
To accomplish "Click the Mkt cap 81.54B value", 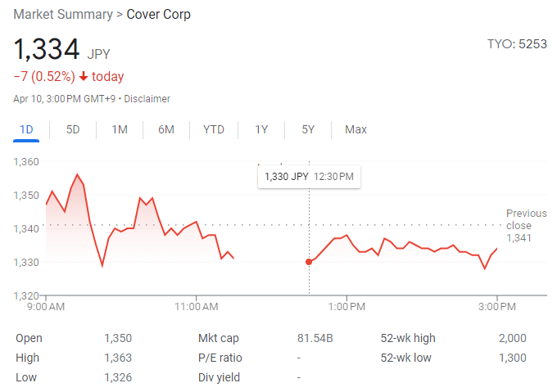I will pyautogui.click(x=315, y=338).
